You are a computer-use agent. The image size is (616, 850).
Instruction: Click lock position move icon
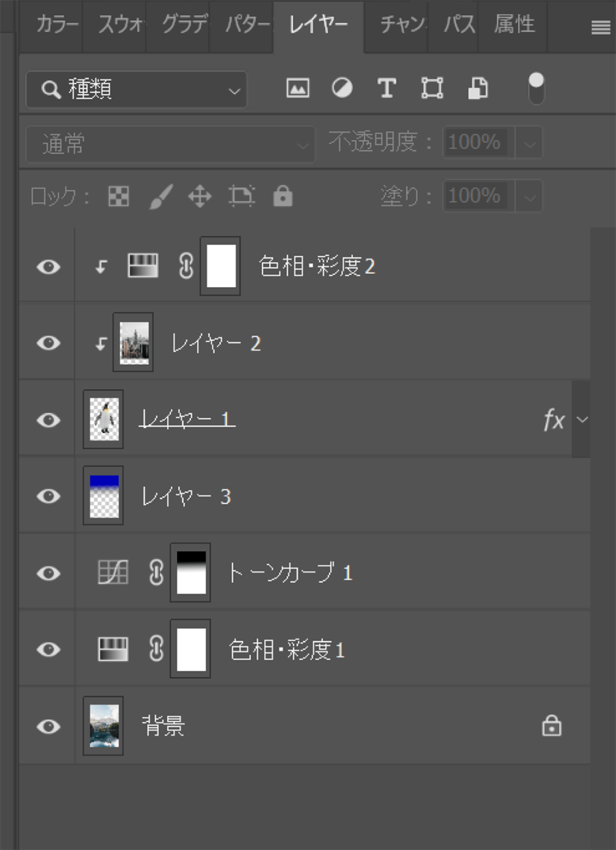coord(200,197)
